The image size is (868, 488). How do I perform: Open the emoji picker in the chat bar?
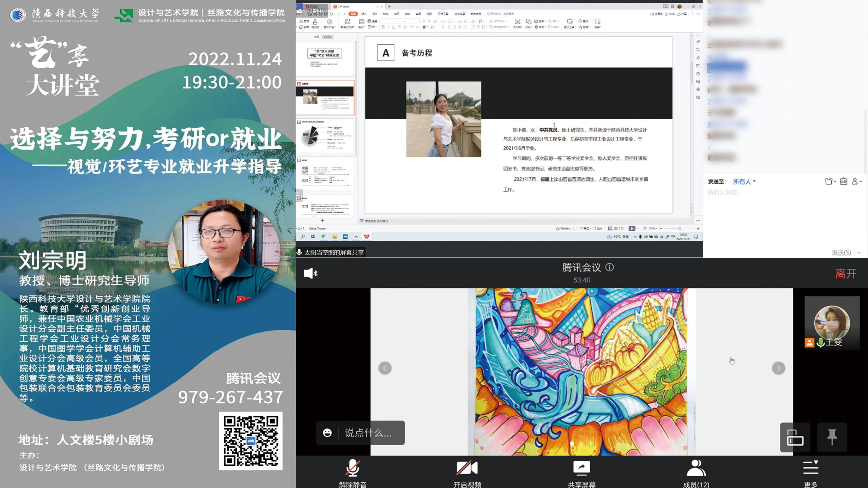pos(327,433)
